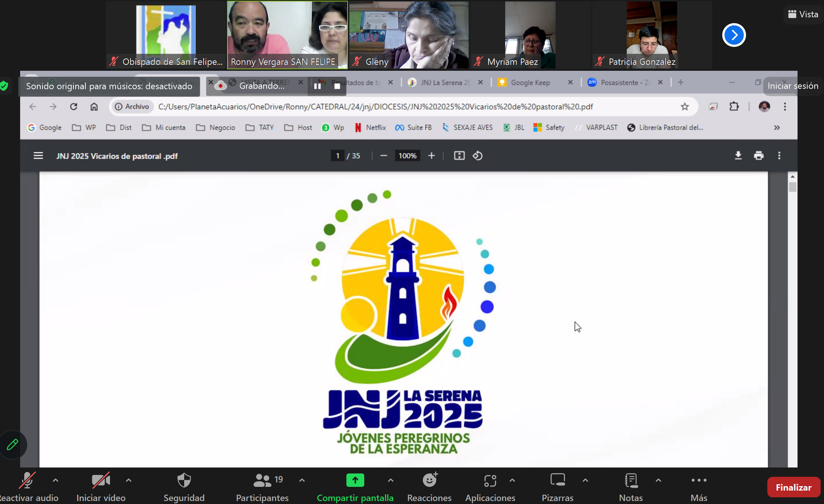
Task: Open Chrome three-dot menu
Action: [x=785, y=107]
